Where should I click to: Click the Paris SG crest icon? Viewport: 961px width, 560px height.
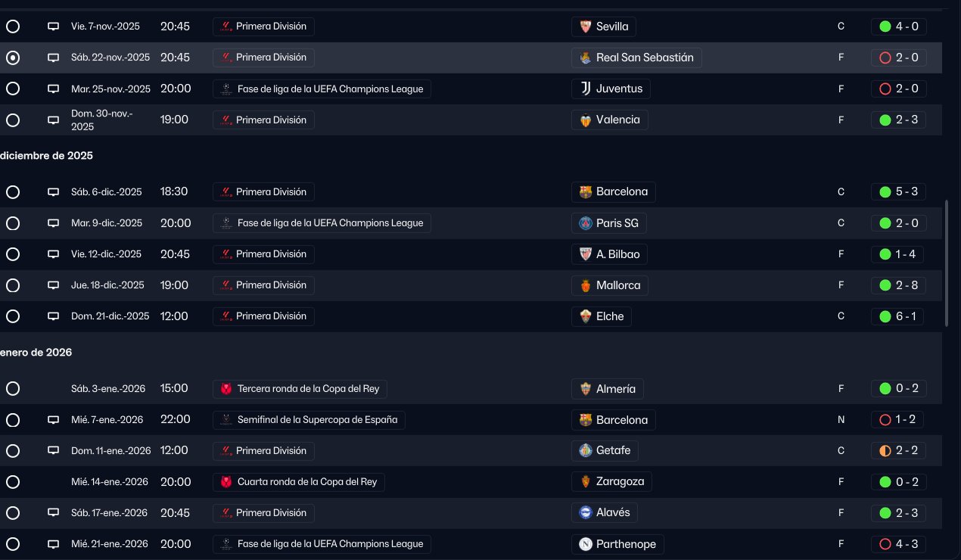point(585,223)
